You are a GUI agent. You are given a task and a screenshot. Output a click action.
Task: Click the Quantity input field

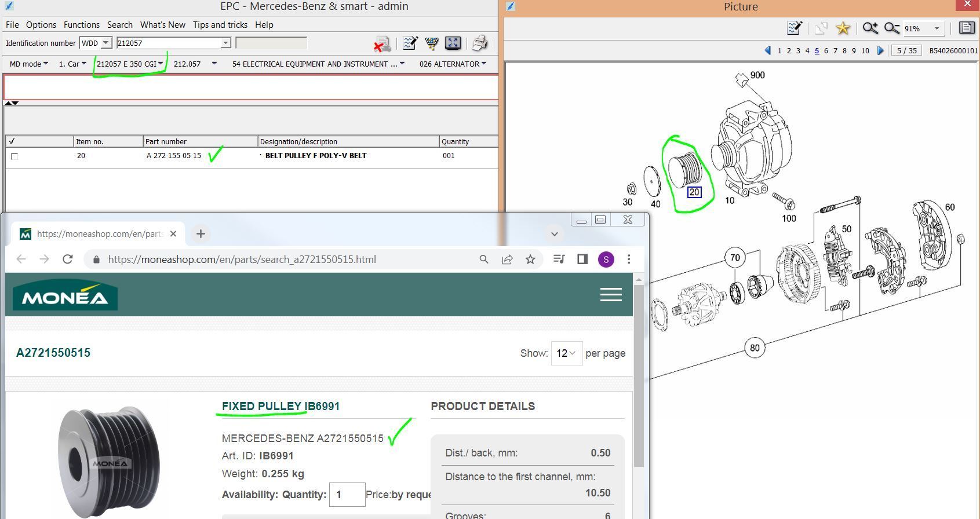coord(347,495)
